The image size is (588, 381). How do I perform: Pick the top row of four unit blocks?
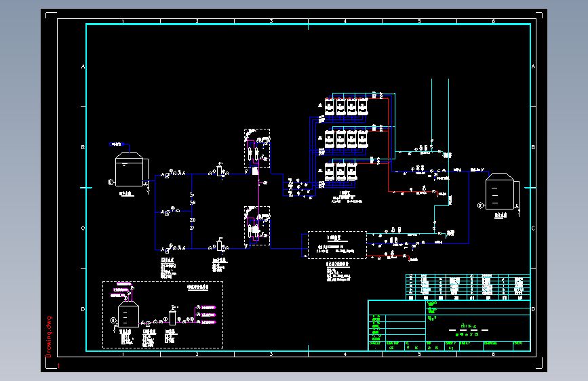(346, 107)
